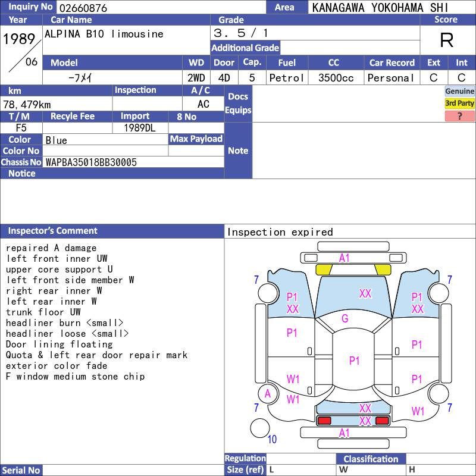Click the mileage 78,479km
This screenshot has width=476, height=476.
(x=27, y=105)
